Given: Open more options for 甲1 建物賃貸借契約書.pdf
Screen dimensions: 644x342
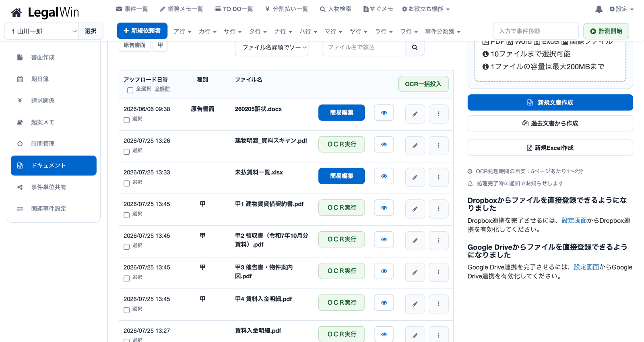Looking at the screenshot, I should coord(439,209).
